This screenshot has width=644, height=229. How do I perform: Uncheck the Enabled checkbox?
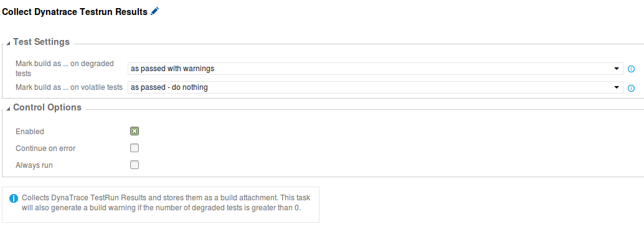click(135, 131)
